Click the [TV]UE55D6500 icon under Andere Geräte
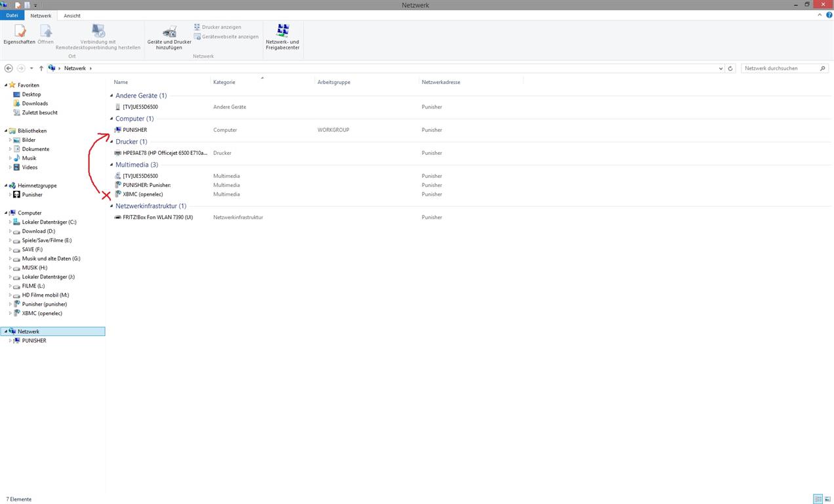 (x=118, y=107)
